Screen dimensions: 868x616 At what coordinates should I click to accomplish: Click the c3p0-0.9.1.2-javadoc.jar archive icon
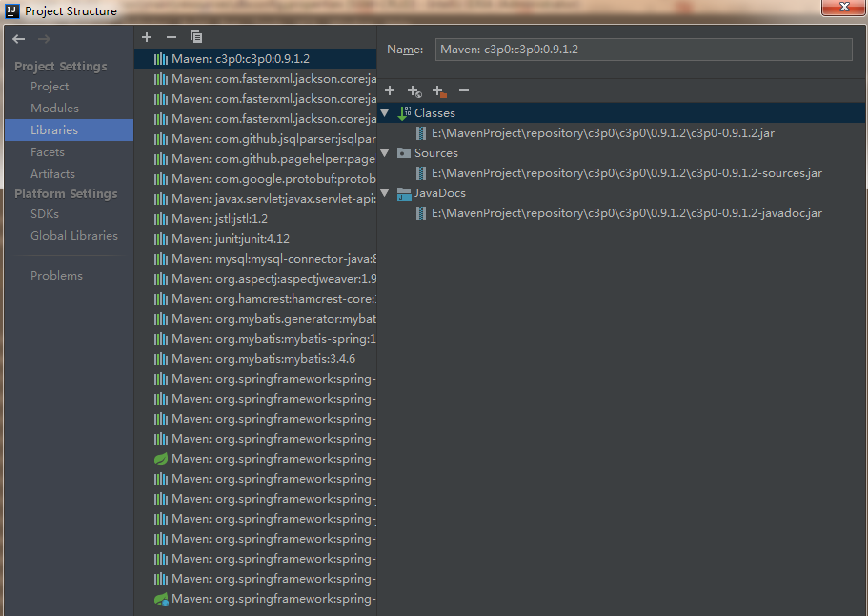tap(421, 213)
